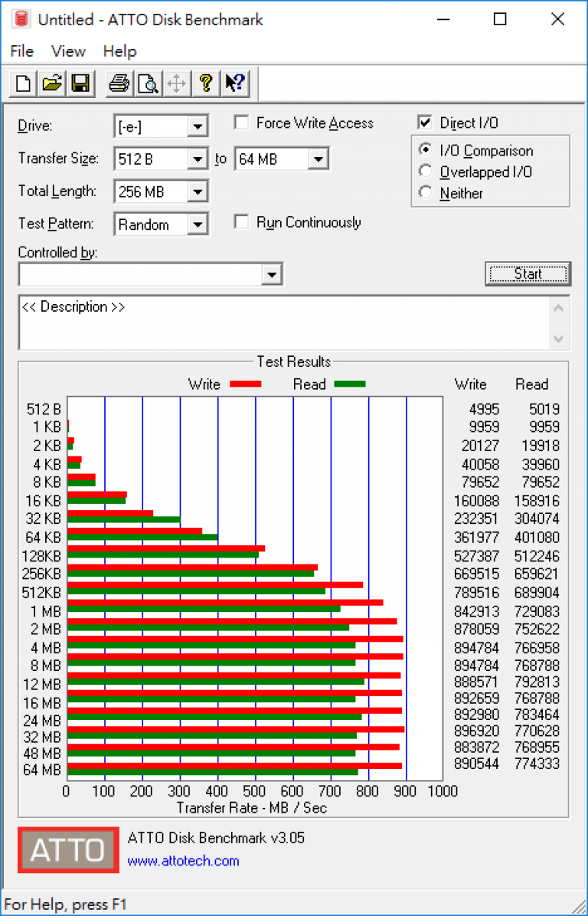Viewport: 588px width, 916px height.
Task: Click inside the Description text box
Action: coord(285,322)
